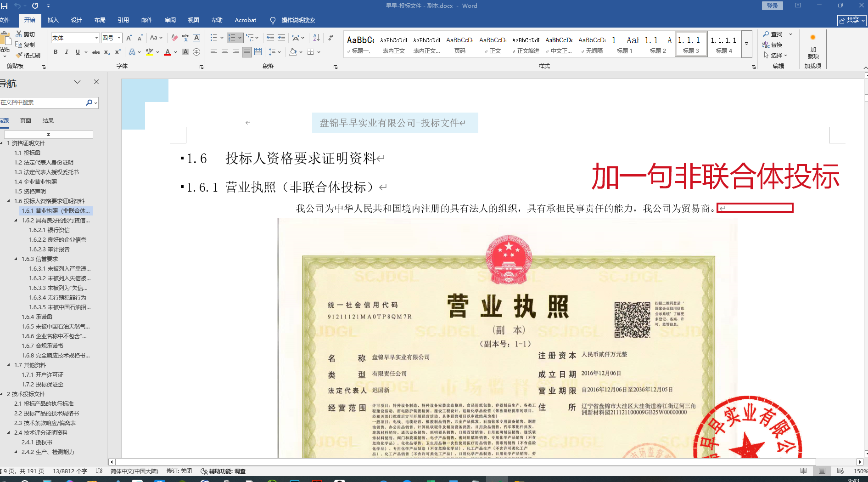Viewport: 868px width, 482px height.
Task: Toggle bold formatting
Action: click(56, 52)
